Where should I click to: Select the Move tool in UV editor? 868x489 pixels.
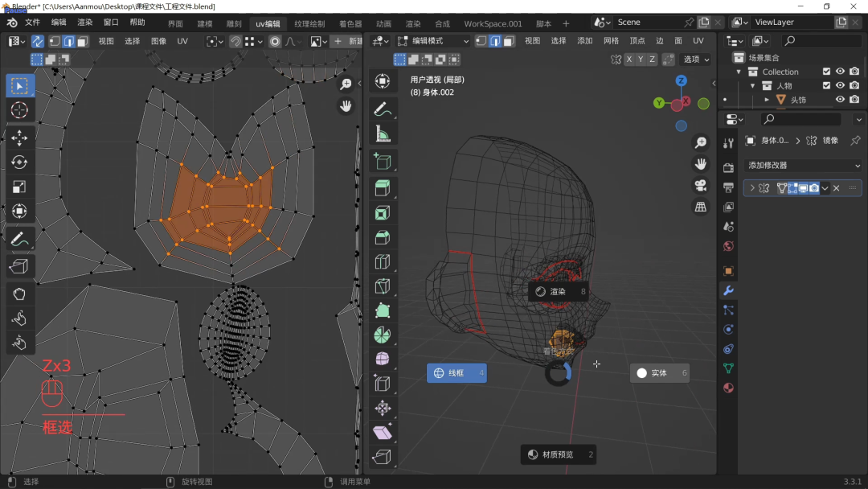[19, 138]
